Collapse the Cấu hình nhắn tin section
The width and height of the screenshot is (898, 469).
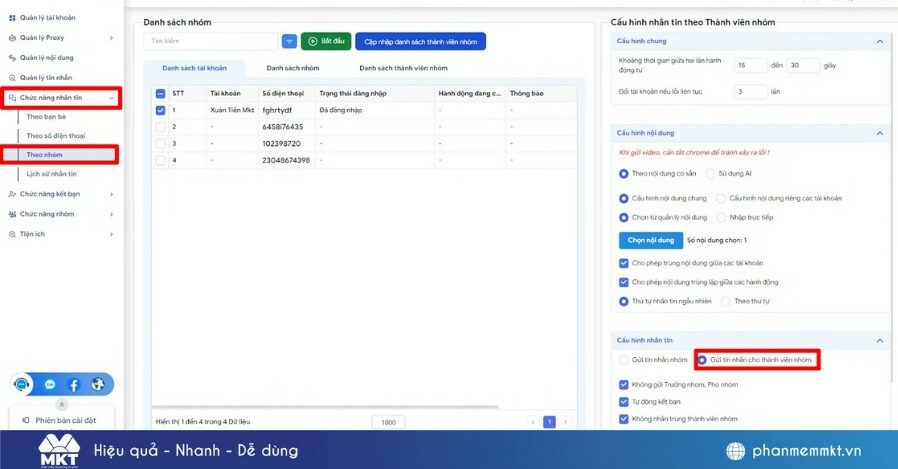tap(880, 340)
